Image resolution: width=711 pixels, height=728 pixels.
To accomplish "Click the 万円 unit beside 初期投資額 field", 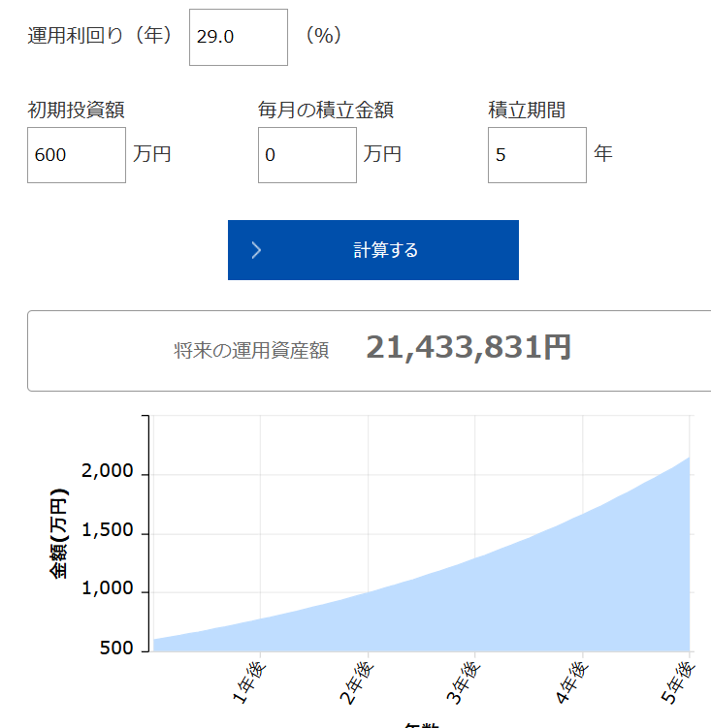I will coord(152,154).
